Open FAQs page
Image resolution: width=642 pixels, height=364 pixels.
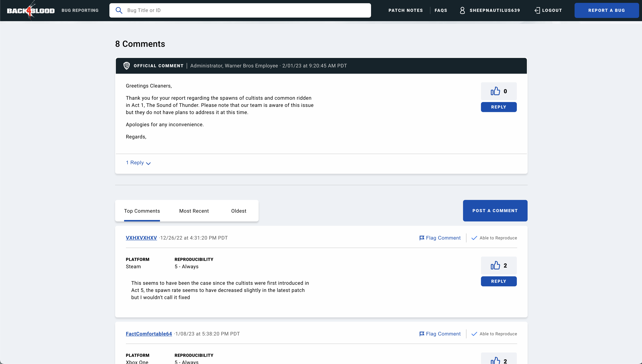[441, 10]
